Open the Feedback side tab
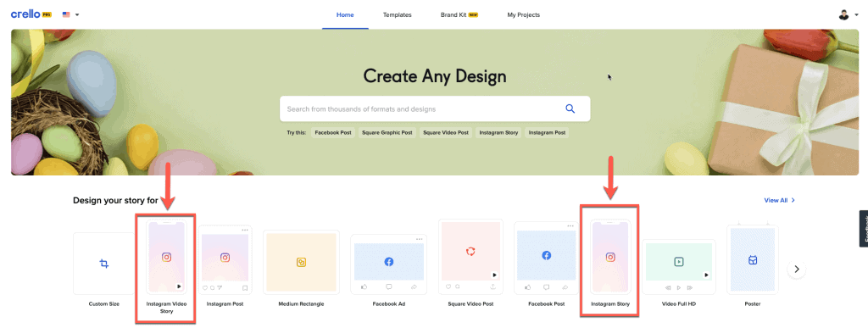The image size is (868, 328). click(864, 228)
